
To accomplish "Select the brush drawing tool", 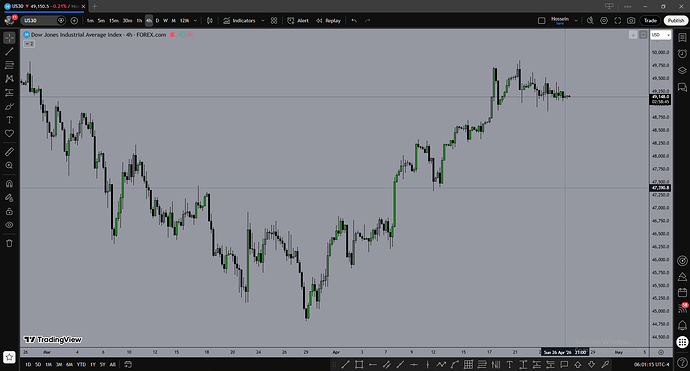I will click(9, 106).
